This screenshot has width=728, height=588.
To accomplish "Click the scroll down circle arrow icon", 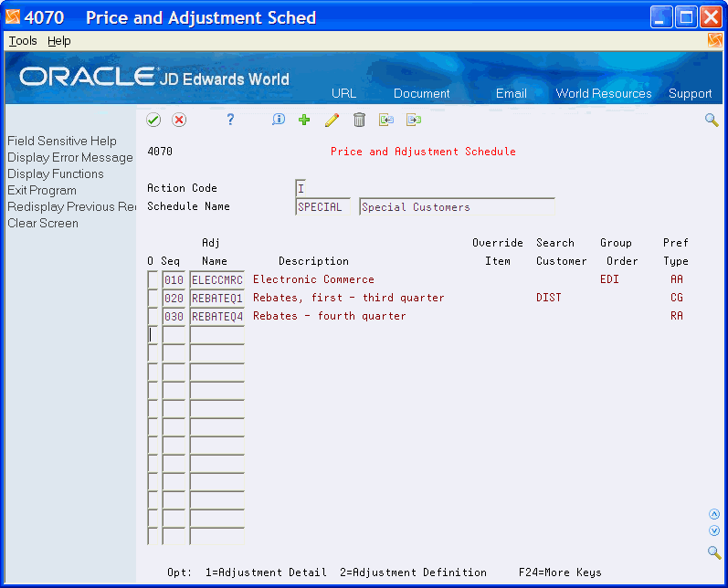I will pyautogui.click(x=714, y=530).
